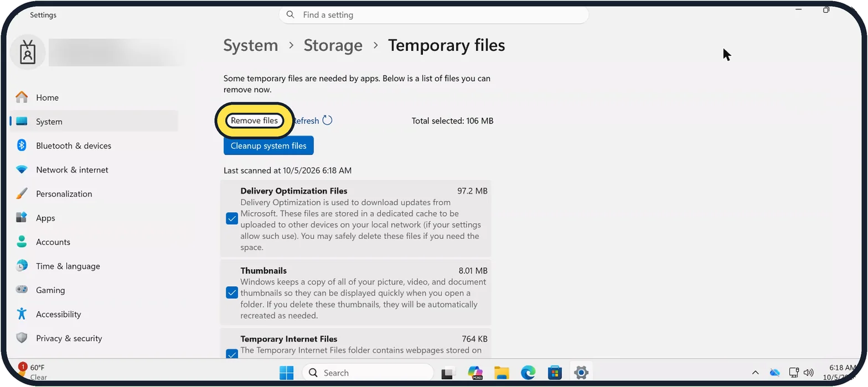Image resolution: width=868 pixels, height=387 pixels.
Task: Uncheck the Temporary Internet Files checkbox
Action: point(232,354)
